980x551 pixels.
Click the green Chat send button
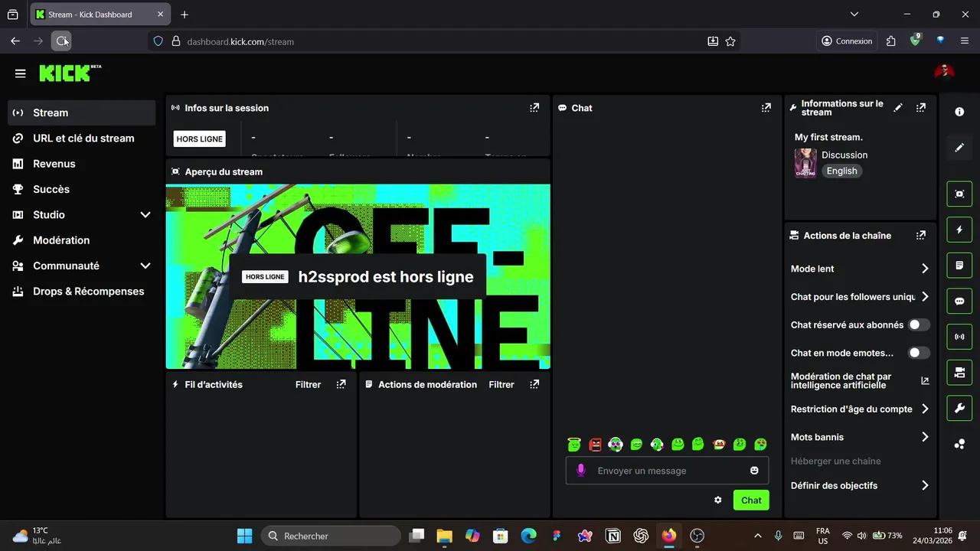point(751,500)
